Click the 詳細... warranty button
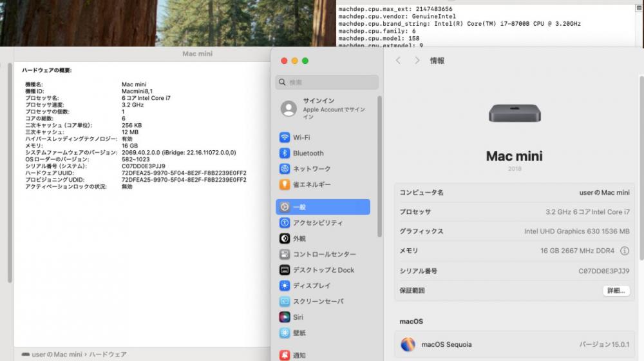 616,291
